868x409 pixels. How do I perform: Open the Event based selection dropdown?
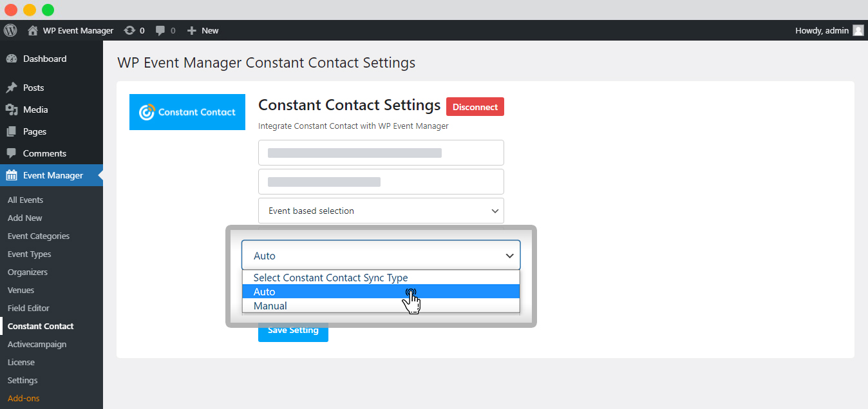(381, 211)
